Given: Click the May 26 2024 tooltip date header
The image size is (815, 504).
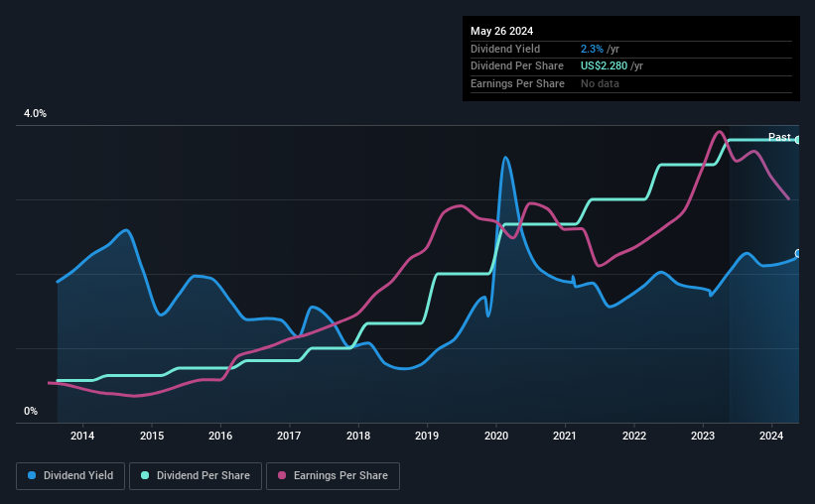Looking at the screenshot, I should pyautogui.click(x=501, y=31).
